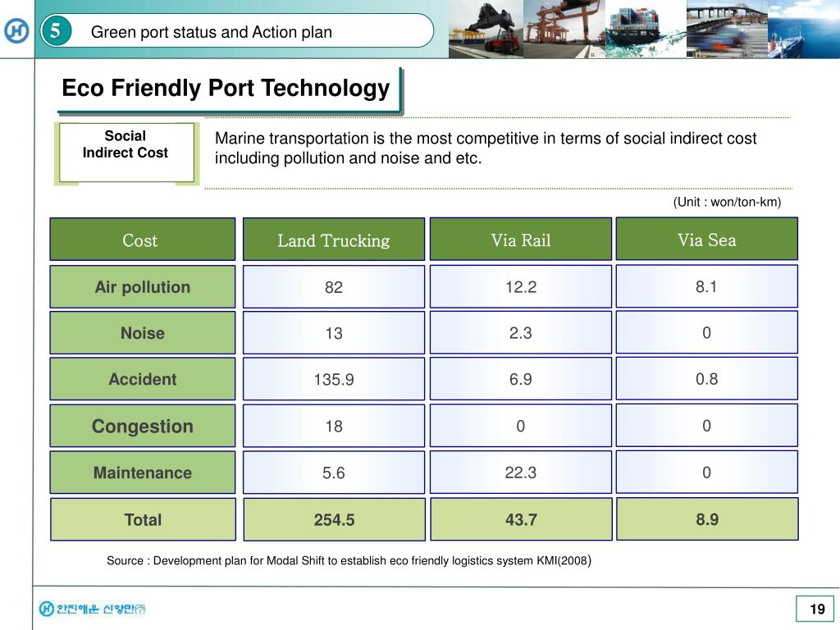Click the 8.9 Via Sea total cell
Screen dimensions: 840x630
(x=707, y=519)
